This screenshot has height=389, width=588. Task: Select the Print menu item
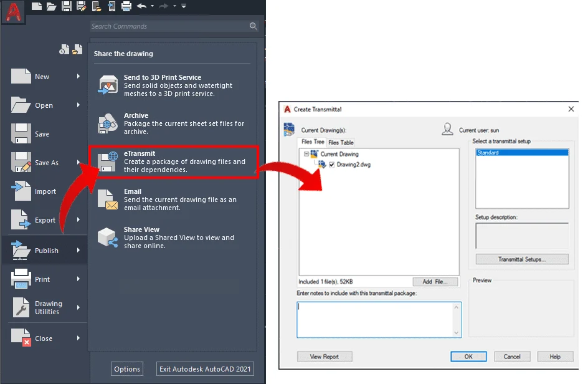click(45, 279)
